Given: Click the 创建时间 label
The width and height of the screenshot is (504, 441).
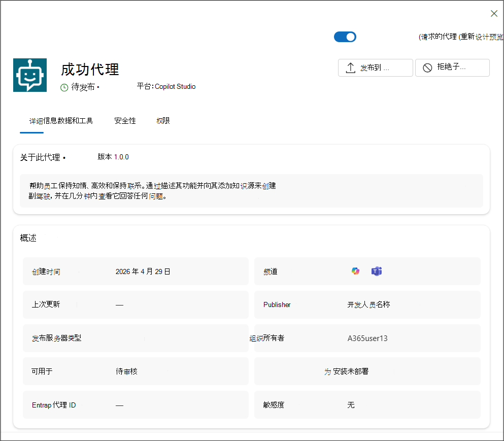Looking at the screenshot, I should (46, 272).
